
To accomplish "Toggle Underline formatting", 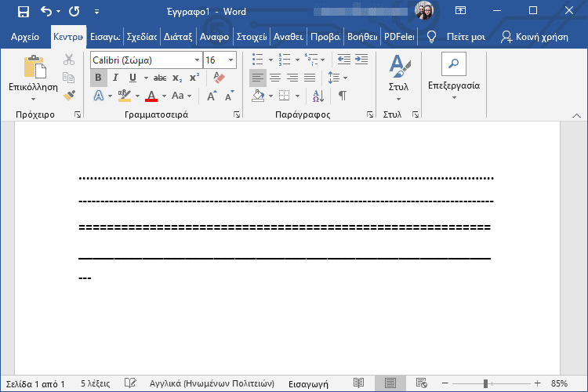I will coord(132,78).
